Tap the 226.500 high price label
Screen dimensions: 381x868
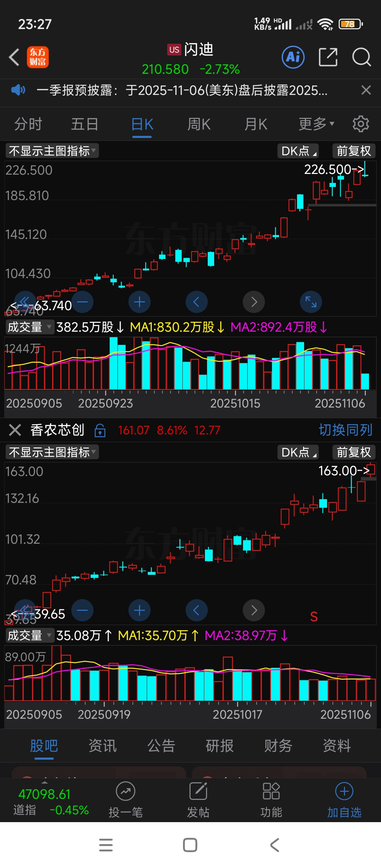[x=334, y=170]
